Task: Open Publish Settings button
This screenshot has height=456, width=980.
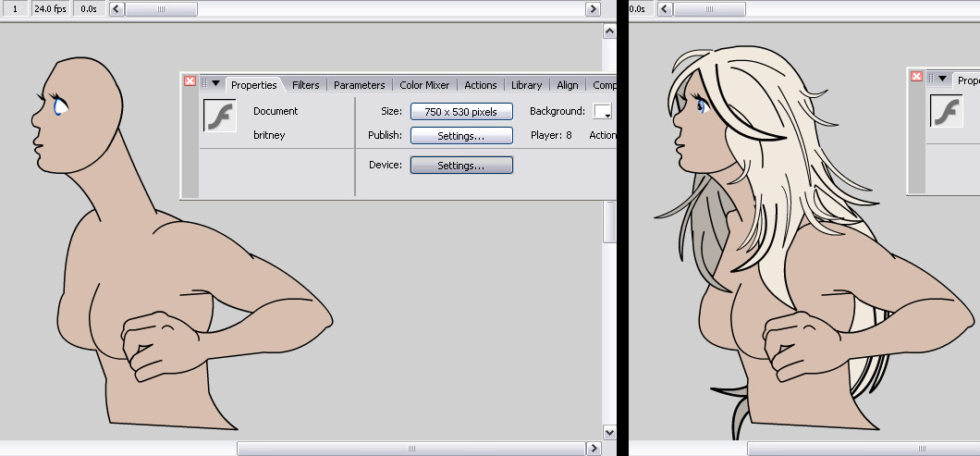Action: click(x=461, y=136)
